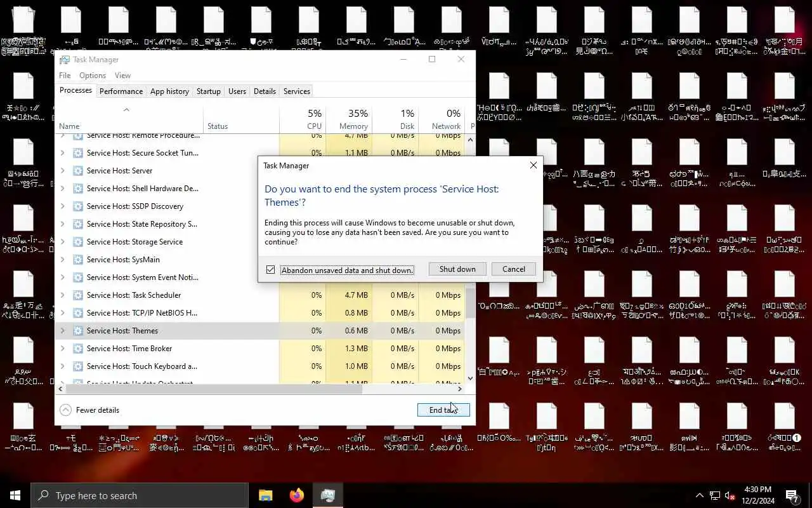
Task: Expand Service Host: Shell Hardware De... row
Action: coord(62,189)
